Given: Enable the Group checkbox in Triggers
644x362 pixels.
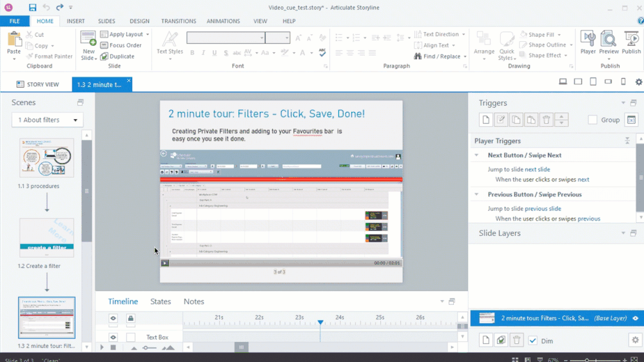Looking at the screenshot, I should point(592,120).
